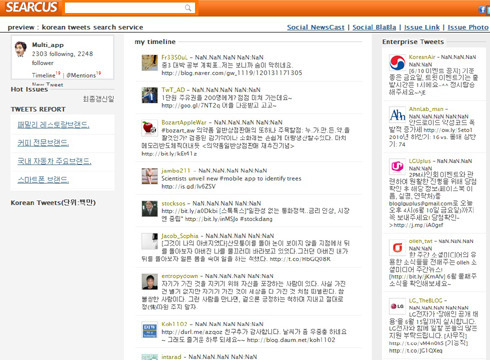490x360 pixels.
Task: Open jambo211 username
Action: (176, 171)
